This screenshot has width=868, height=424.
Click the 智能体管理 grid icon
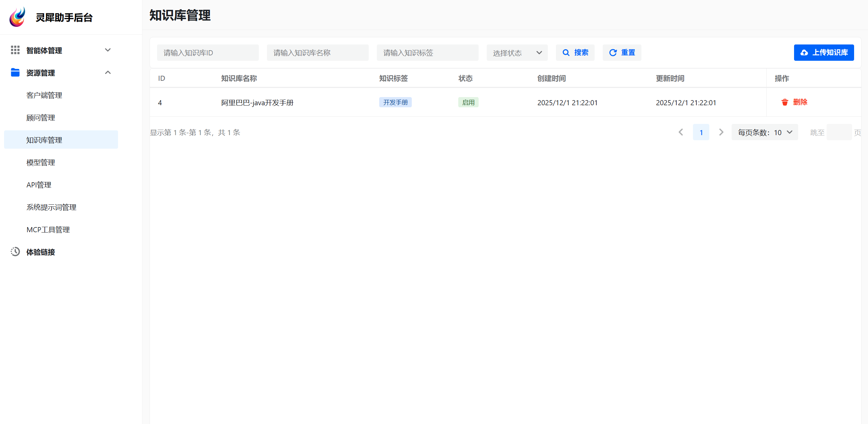click(15, 50)
